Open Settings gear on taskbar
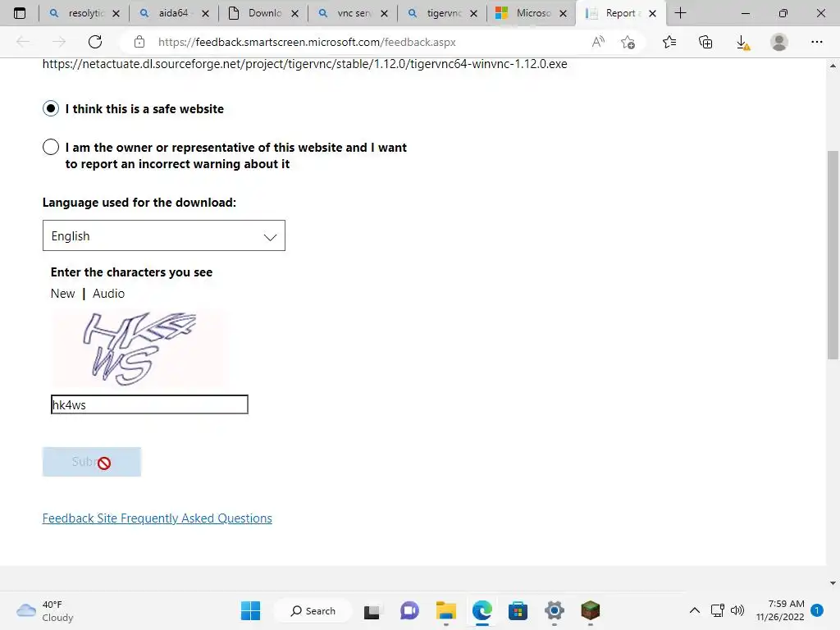The image size is (840, 630). (555, 610)
